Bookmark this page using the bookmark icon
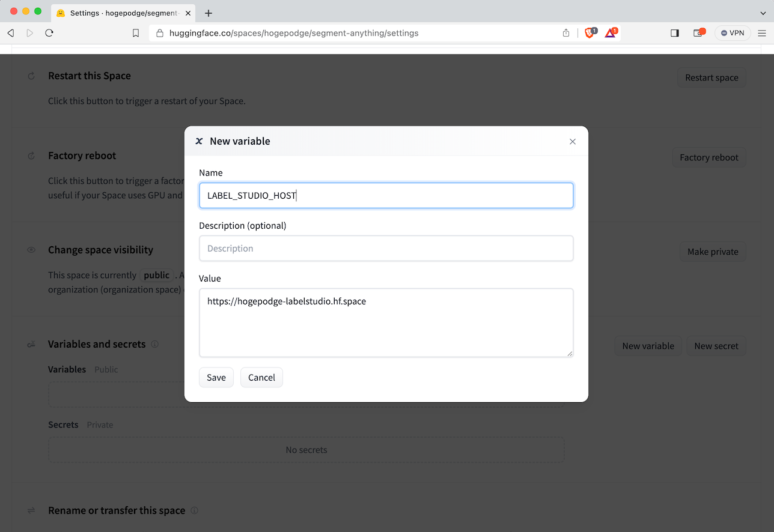 pos(136,33)
